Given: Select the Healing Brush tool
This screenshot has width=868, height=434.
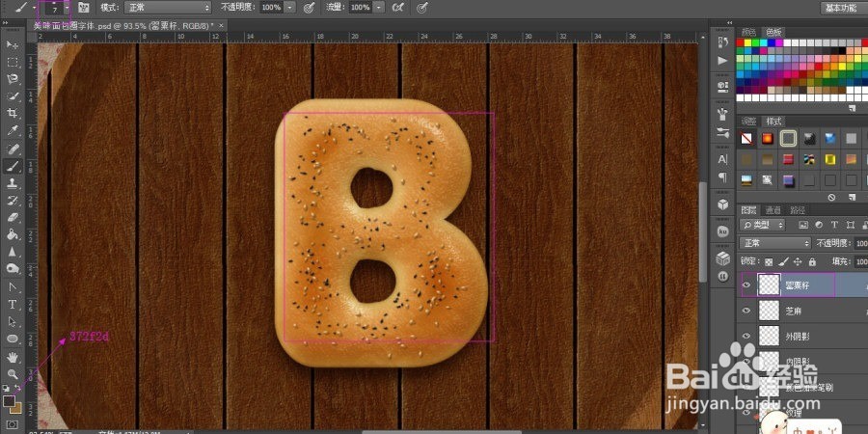Looking at the screenshot, I should click(13, 149).
